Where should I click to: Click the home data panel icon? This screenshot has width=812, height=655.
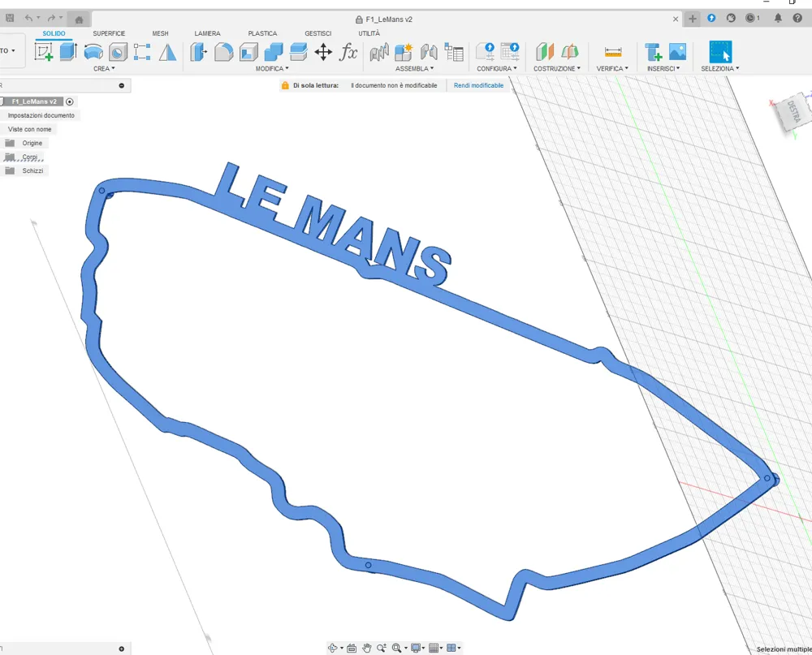pos(79,19)
